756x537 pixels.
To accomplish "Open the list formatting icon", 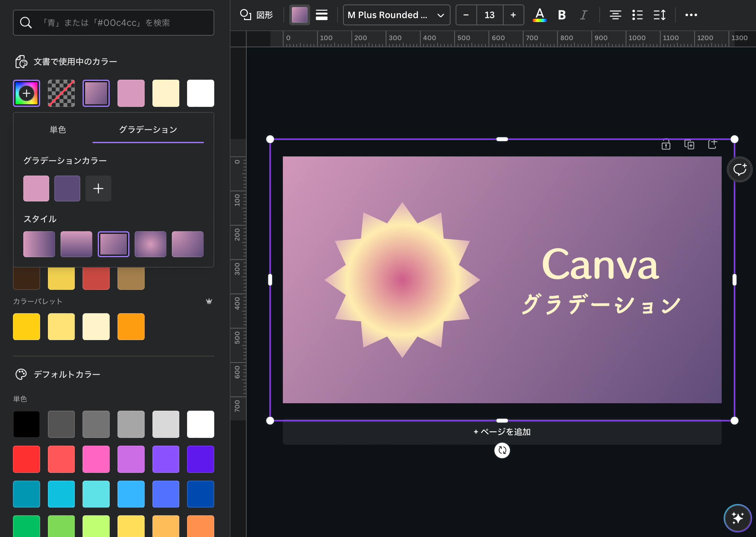I will coord(637,15).
